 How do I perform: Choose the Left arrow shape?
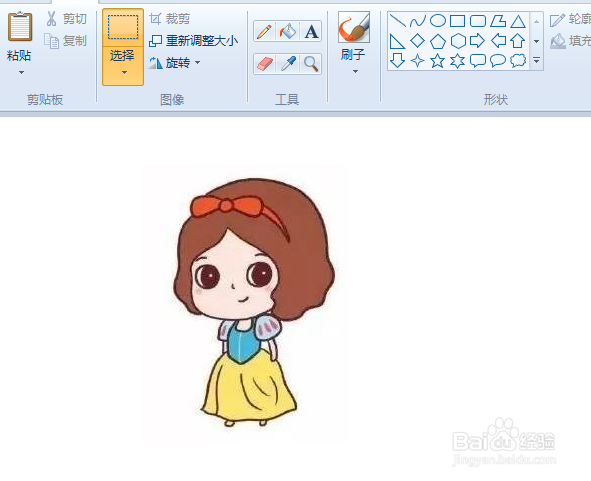[498, 41]
